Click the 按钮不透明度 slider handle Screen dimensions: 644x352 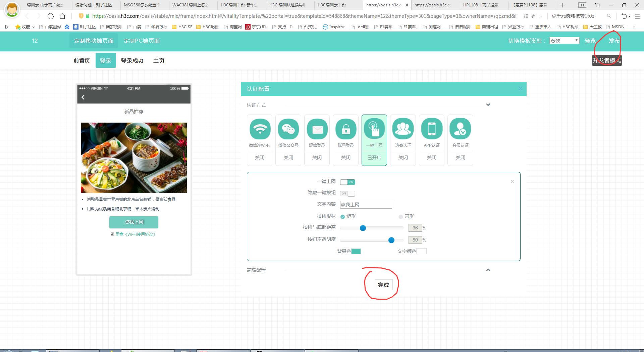(391, 240)
